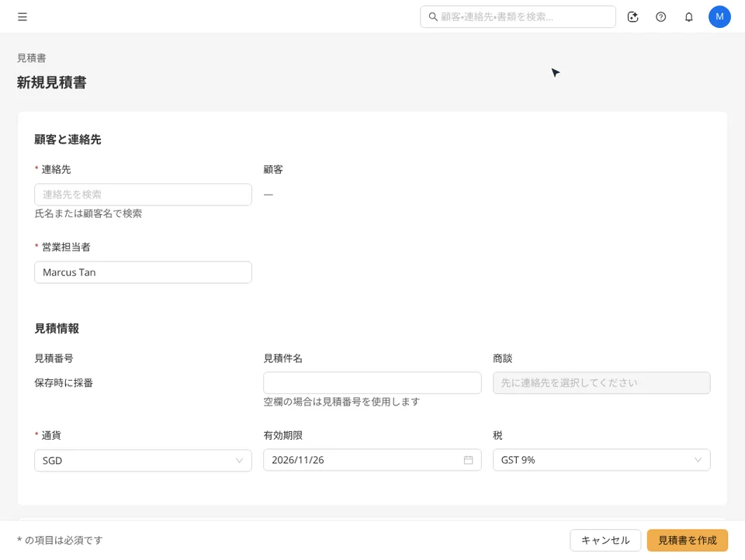Click the AI assistant sparkle icon

tap(633, 17)
